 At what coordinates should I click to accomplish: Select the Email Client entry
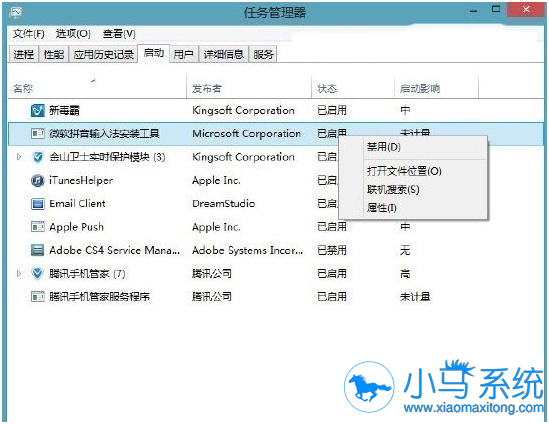click(x=77, y=203)
